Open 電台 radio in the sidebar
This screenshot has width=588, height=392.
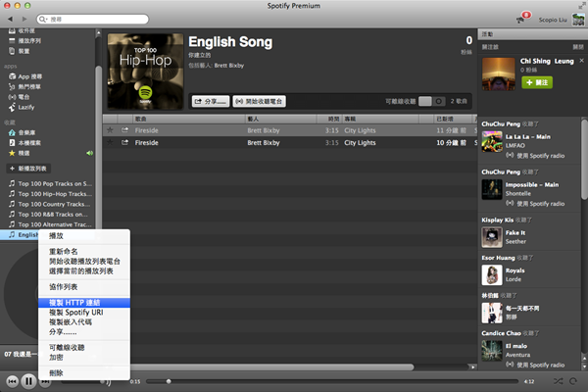19,97
